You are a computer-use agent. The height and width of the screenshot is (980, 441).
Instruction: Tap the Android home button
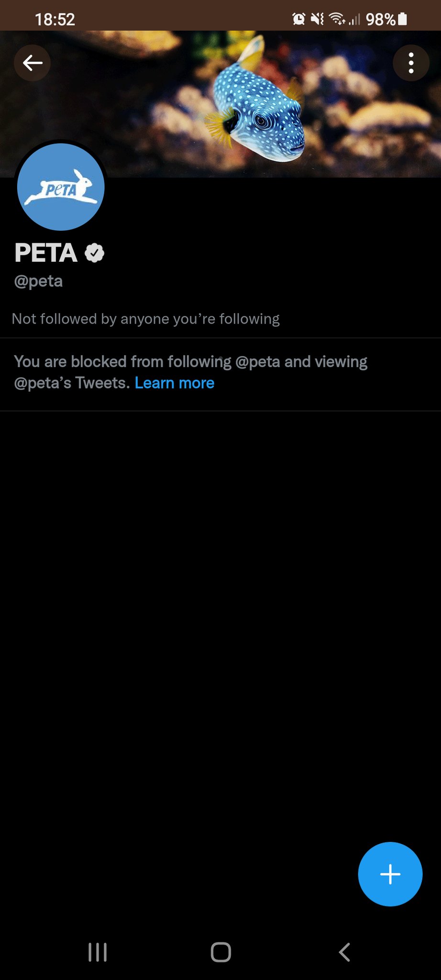221,952
